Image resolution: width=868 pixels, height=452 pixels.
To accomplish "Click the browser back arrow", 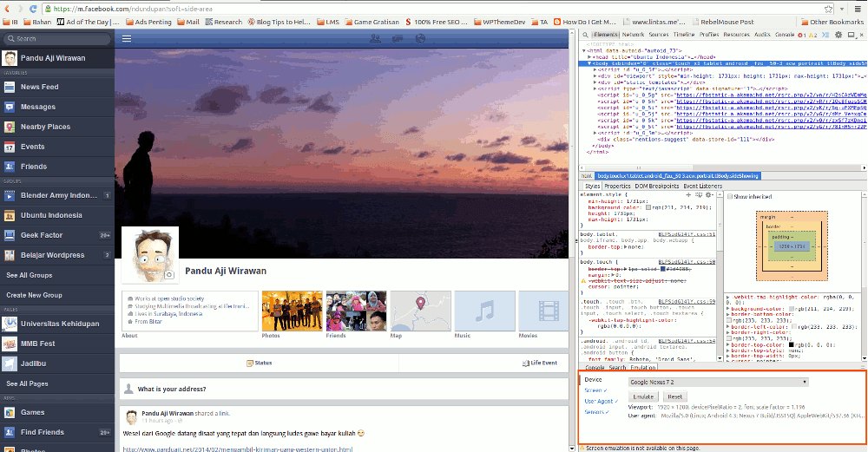I will coord(7,9).
